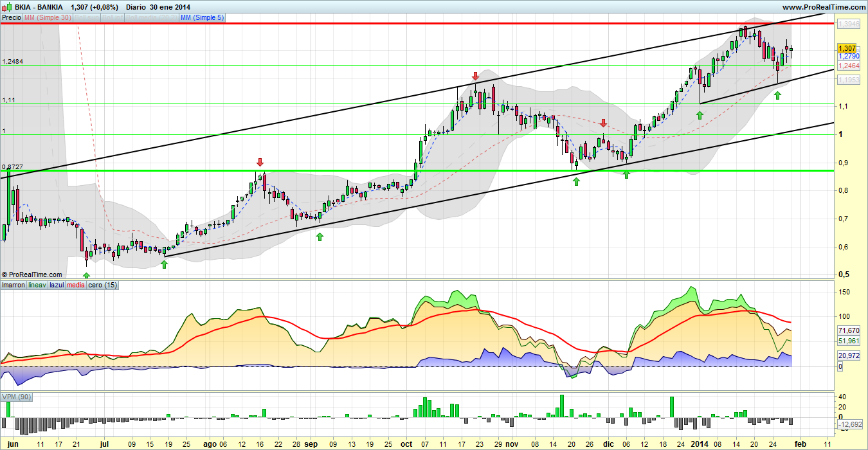Click the 0,8727 support level label

tap(13, 166)
